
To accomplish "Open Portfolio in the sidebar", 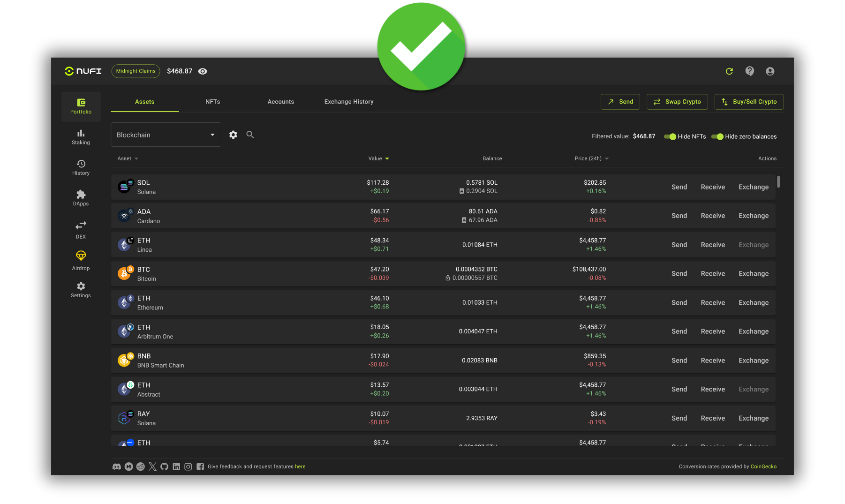I will (x=81, y=106).
